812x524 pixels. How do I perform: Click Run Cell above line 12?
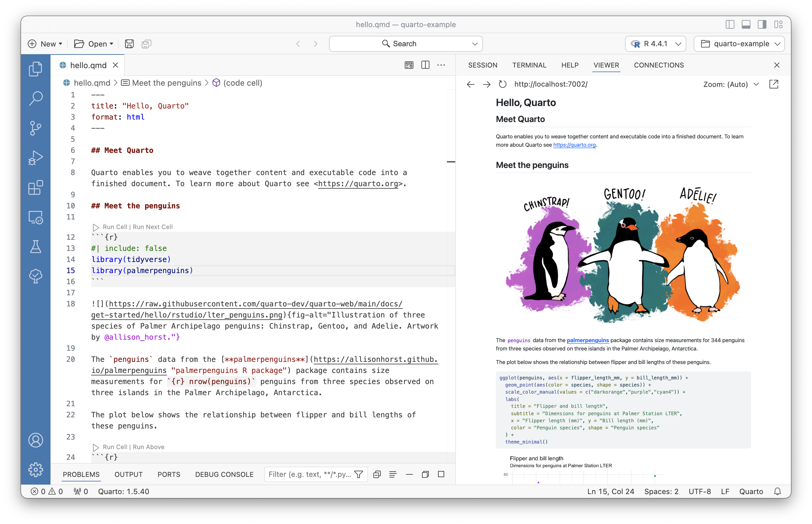115,227
